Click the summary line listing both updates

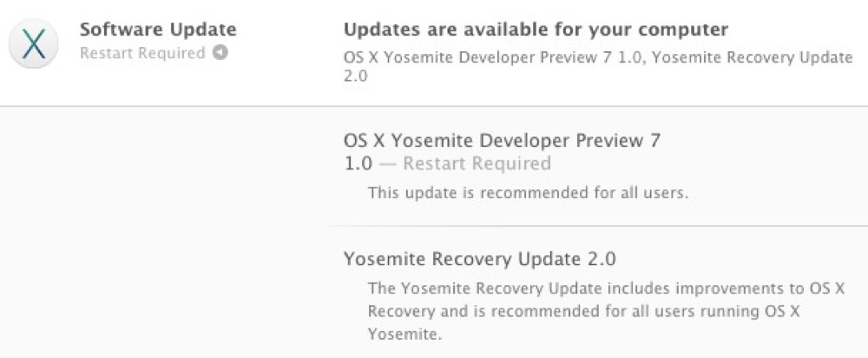[598, 66]
